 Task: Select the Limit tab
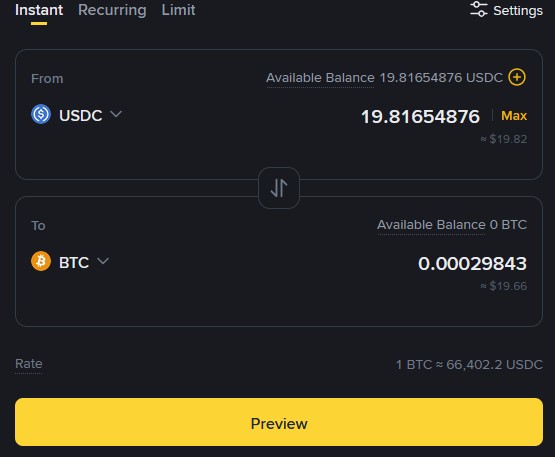pos(178,10)
